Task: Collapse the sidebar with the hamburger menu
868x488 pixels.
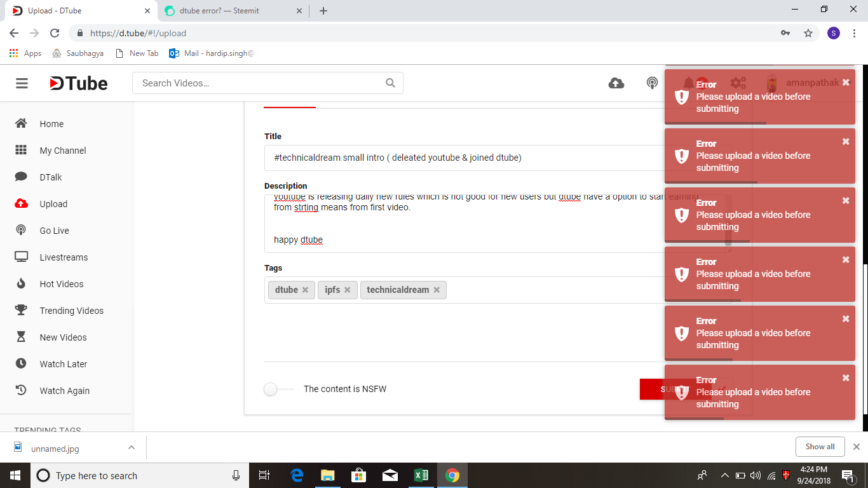Action: point(22,83)
